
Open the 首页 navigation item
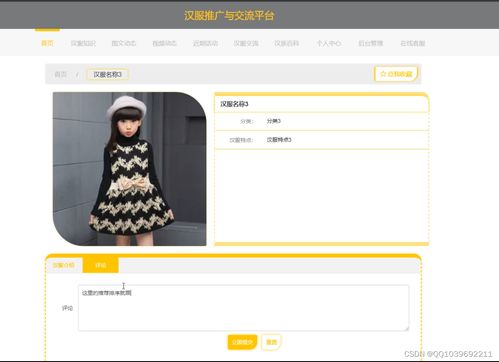click(47, 43)
